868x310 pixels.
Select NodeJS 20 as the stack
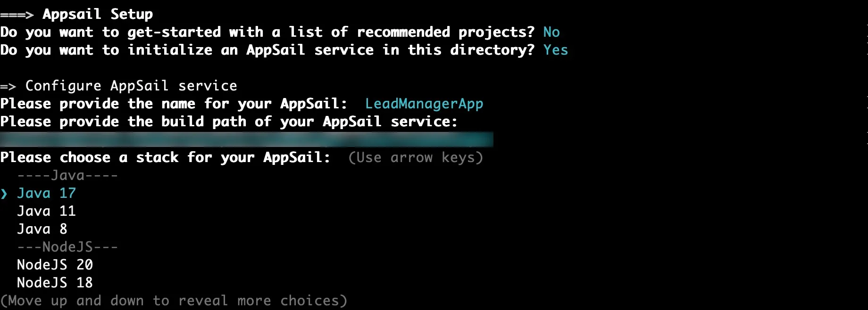click(55, 265)
